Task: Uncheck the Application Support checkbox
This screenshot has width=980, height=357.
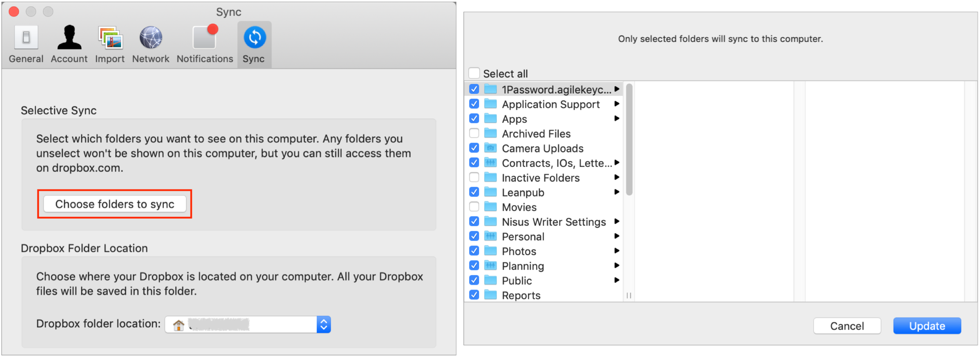Action: pos(474,104)
